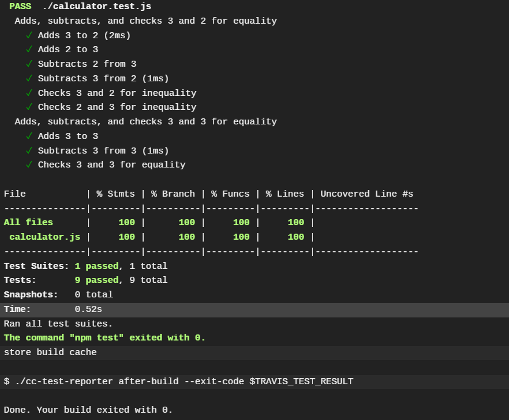Select the checkmark for 'Subtracts 3 from 3'
This screenshot has width=509, height=420.
[29, 151]
